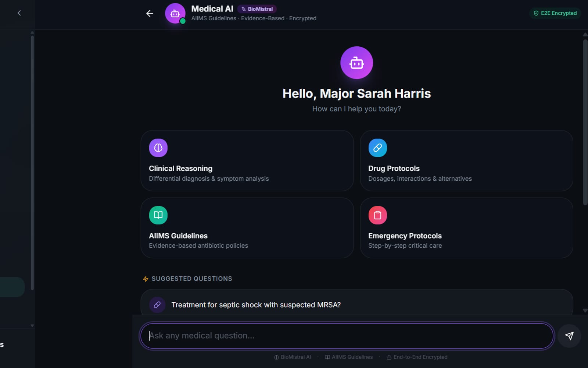Image resolution: width=588 pixels, height=368 pixels.
Task: Click the BioMistral AI footer label
Action: [x=293, y=357]
